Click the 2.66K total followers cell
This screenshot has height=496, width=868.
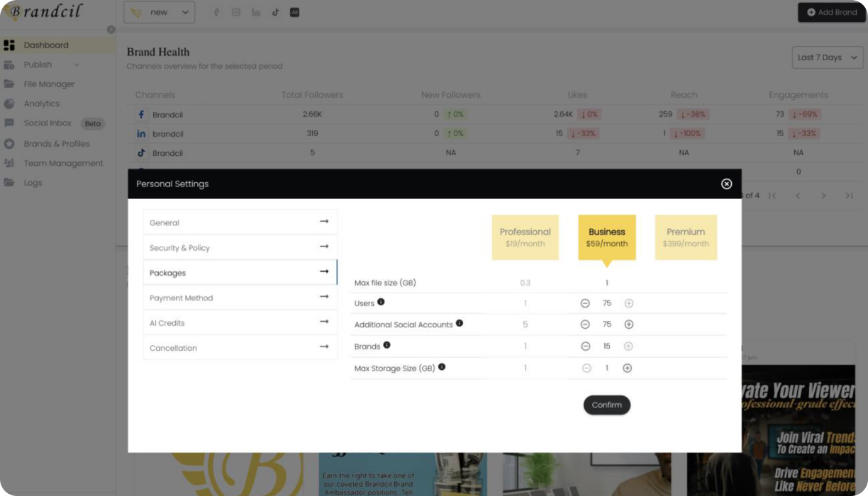312,114
